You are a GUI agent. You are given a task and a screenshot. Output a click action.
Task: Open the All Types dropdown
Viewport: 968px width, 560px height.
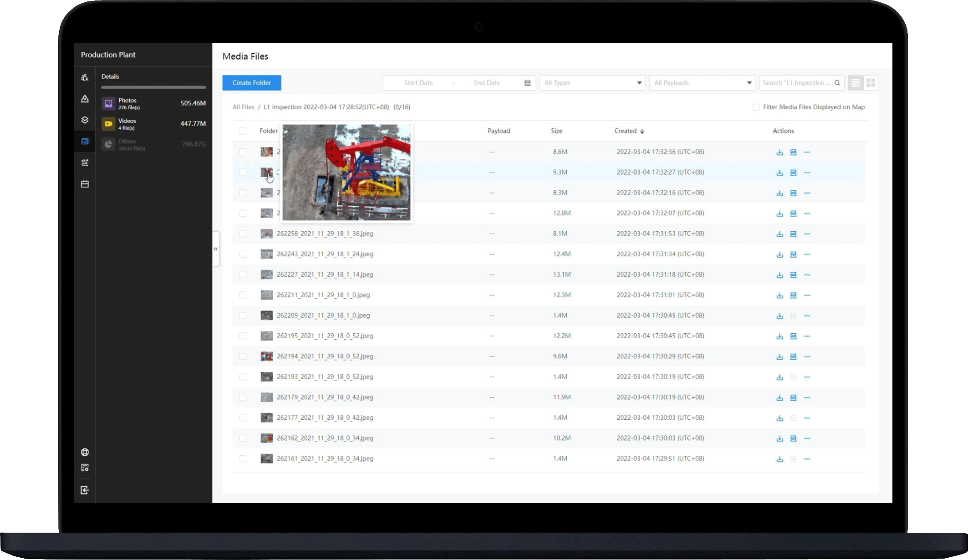[592, 83]
